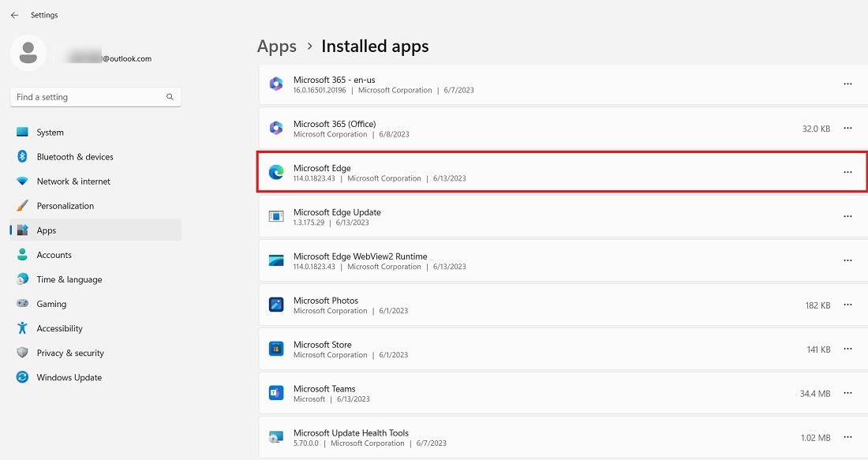The image size is (868, 460).
Task: Click the Microsoft Teams app icon
Action: [276, 393]
